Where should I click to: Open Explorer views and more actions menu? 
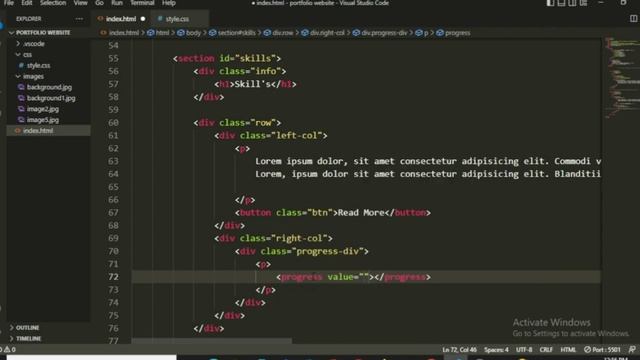click(79, 19)
